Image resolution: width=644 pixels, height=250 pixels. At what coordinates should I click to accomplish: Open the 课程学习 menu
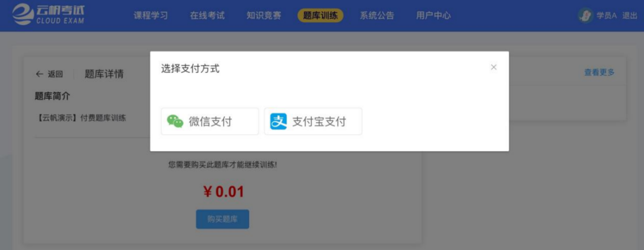150,16
